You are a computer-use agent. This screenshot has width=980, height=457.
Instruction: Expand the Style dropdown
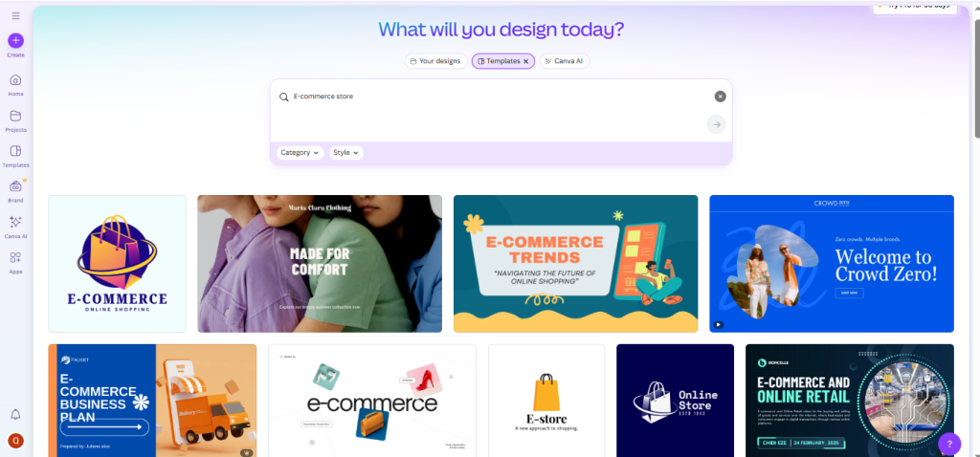346,152
